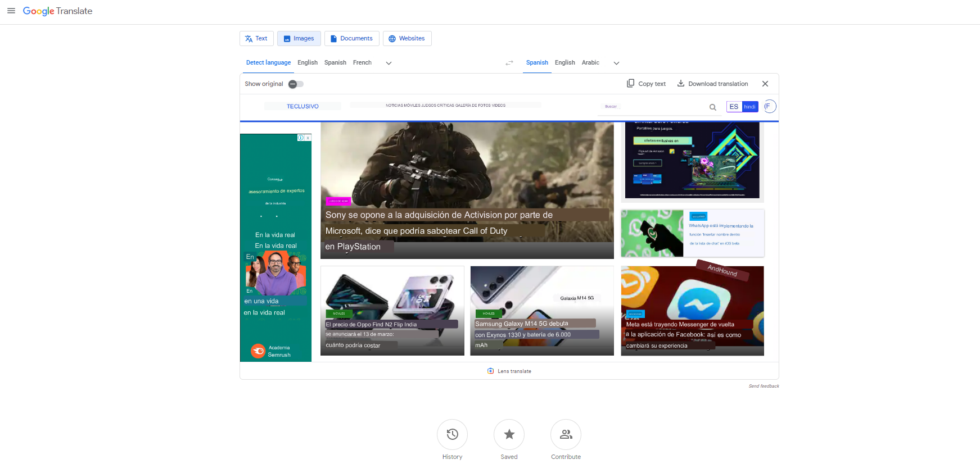980x473 pixels.
Task: Open the hamburger main menu
Action: pos(11,11)
